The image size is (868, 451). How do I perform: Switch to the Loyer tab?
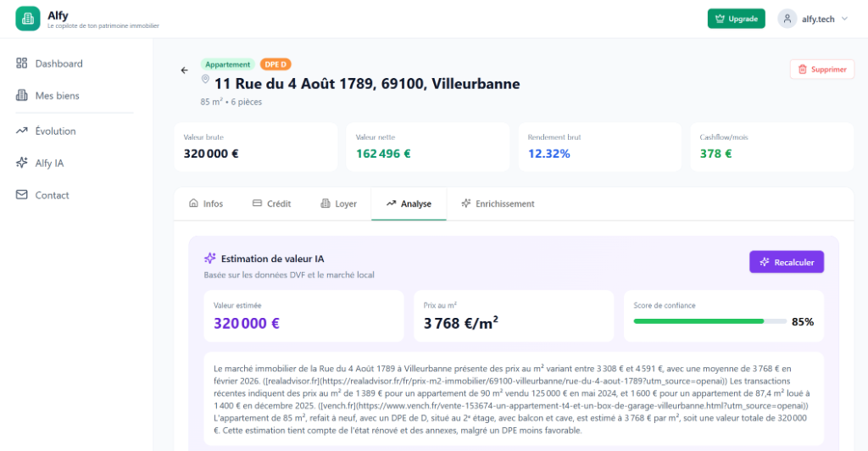(x=339, y=203)
